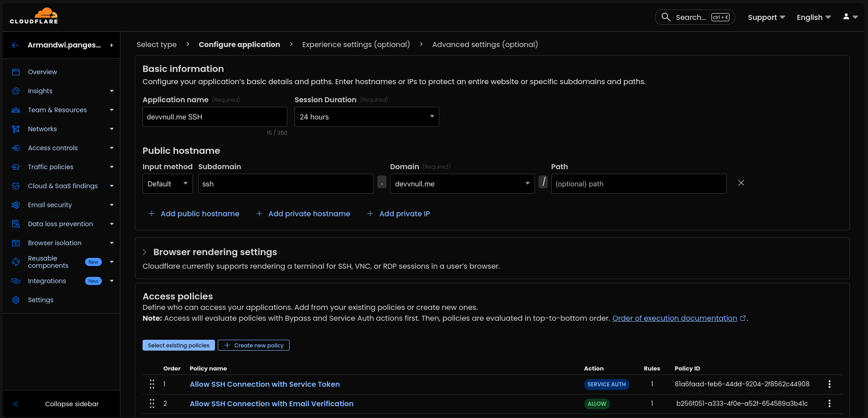Screen dimensions: 868x418
Task: Click Add private IP
Action: coord(399,214)
